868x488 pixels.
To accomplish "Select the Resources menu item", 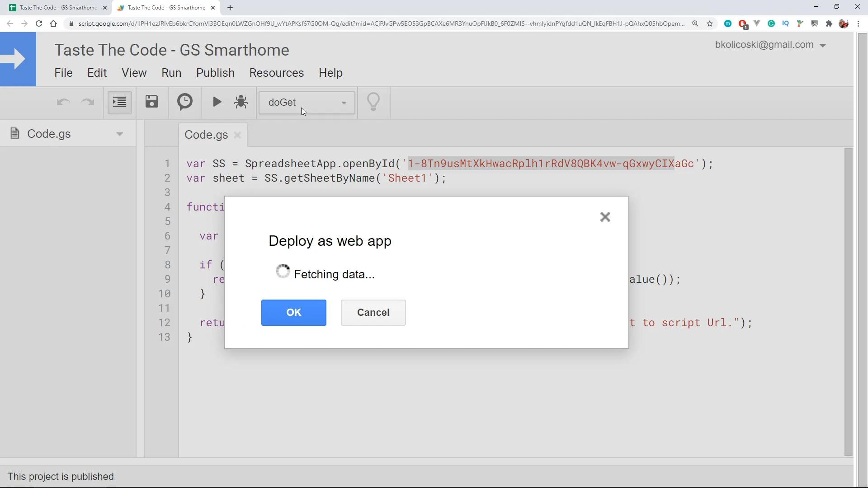I will point(277,73).
